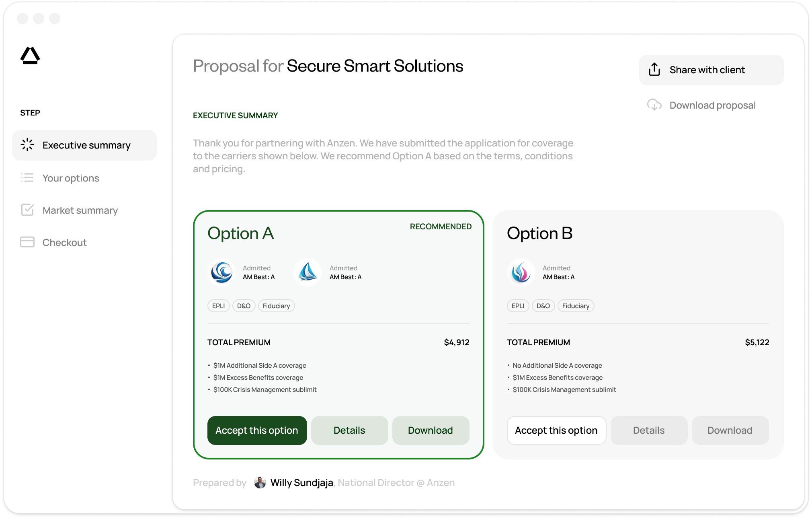Click the Checkout credit card icon

click(27, 242)
